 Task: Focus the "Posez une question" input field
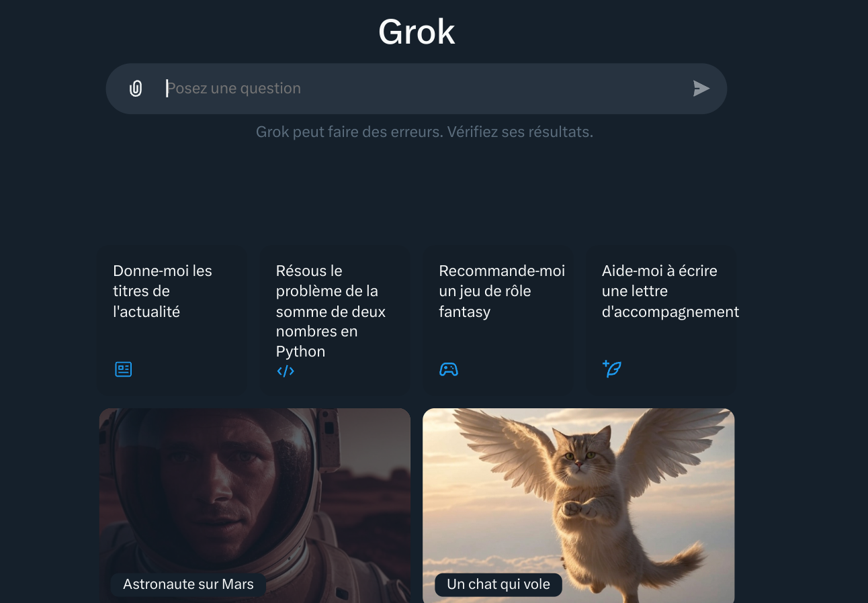pyautogui.click(x=423, y=89)
